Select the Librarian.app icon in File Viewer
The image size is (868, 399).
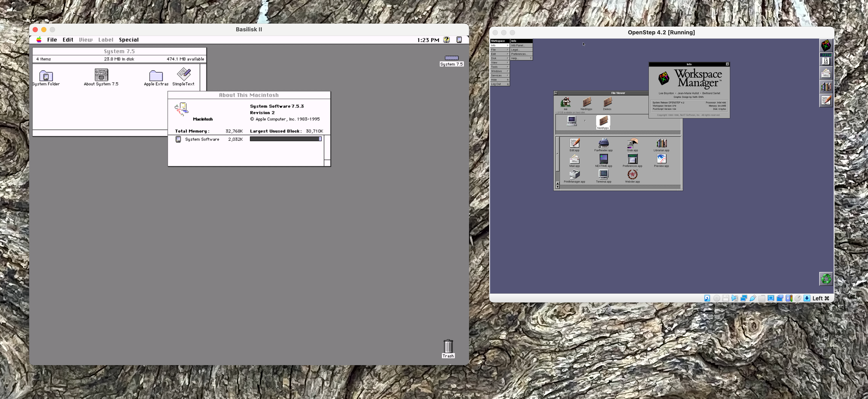(x=661, y=143)
